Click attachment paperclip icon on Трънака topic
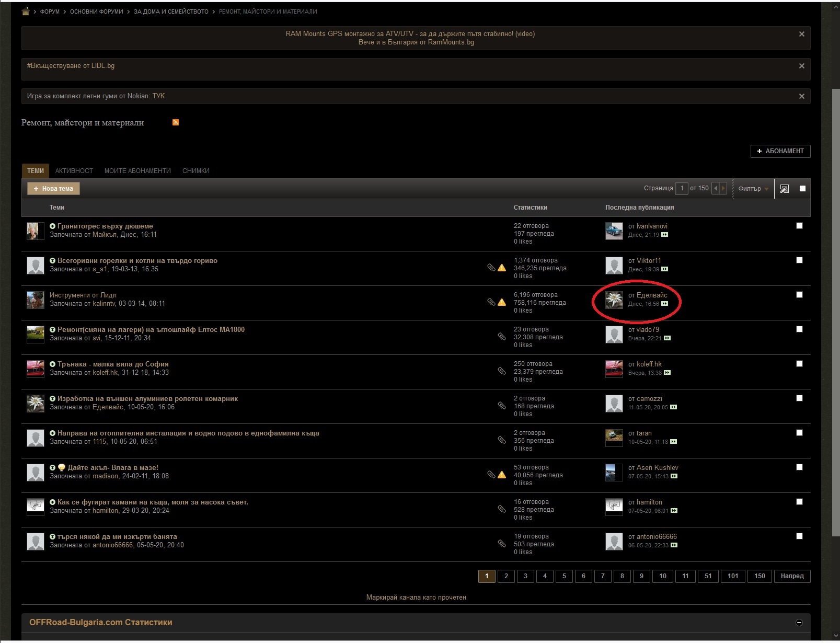The width and height of the screenshot is (840, 643). click(x=501, y=371)
